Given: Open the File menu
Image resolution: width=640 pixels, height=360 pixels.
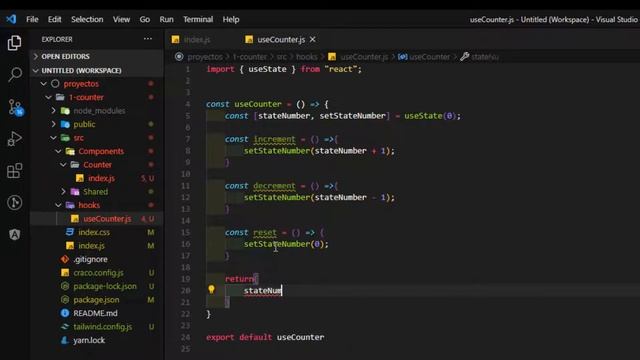Looking at the screenshot, I should point(32,19).
